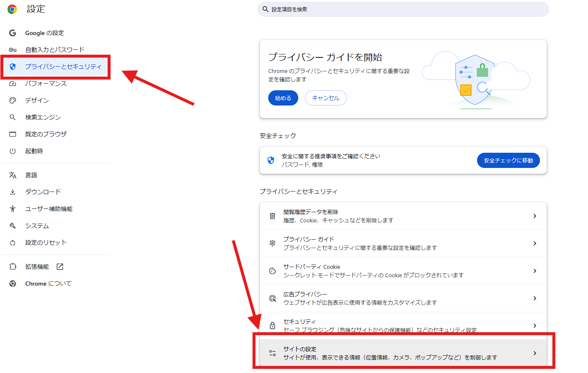
Task: Click into 設定項目を検索 search field
Action: (x=403, y=9)
